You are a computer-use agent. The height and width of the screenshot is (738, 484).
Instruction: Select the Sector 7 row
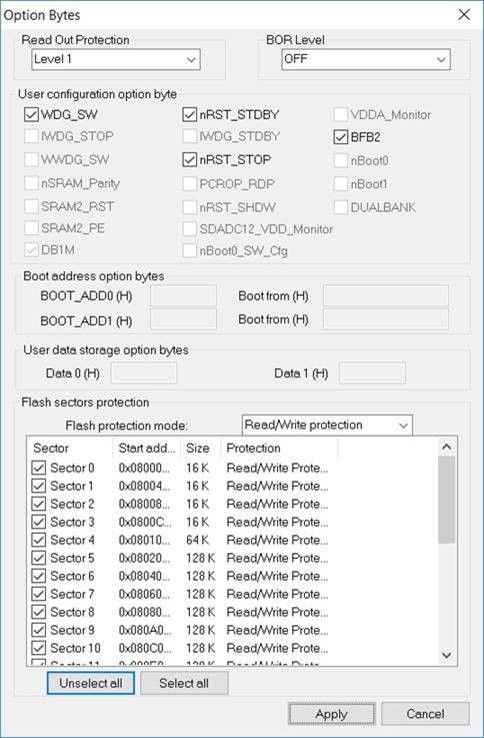tap(180, 594)
